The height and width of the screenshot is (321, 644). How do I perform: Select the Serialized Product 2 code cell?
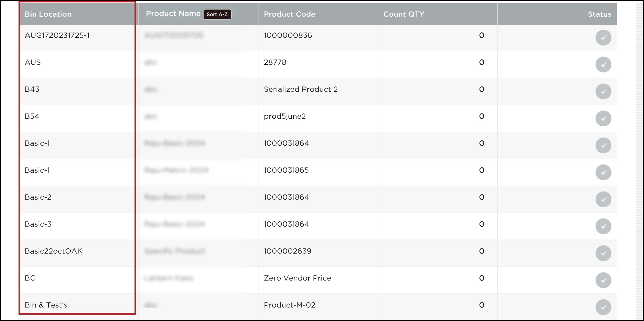point(301,89)
